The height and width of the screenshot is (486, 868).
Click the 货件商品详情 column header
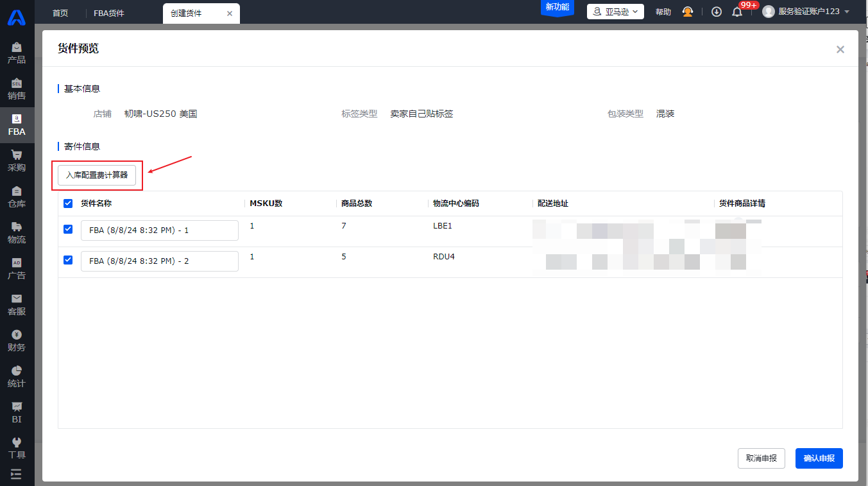[742, 204]
